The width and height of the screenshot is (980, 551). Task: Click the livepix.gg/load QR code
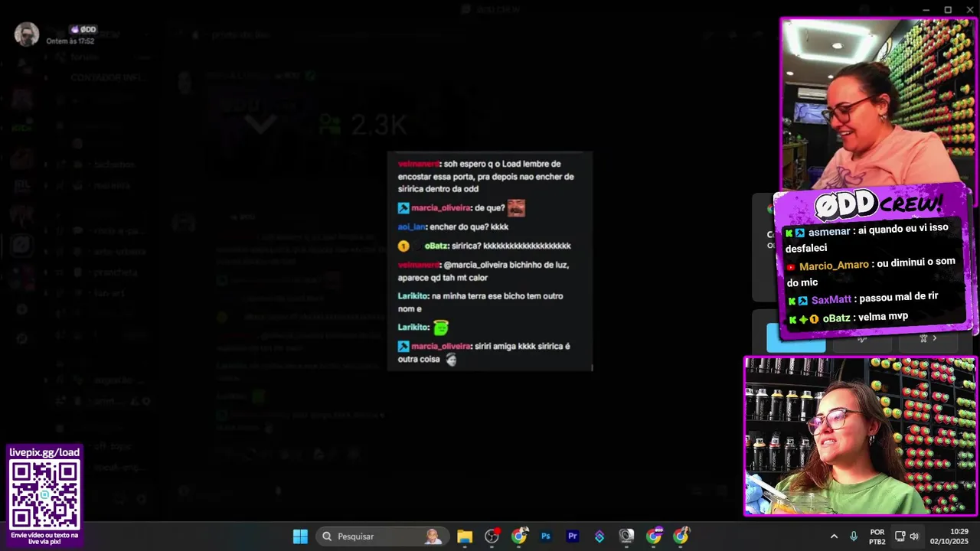pos(44,495)
